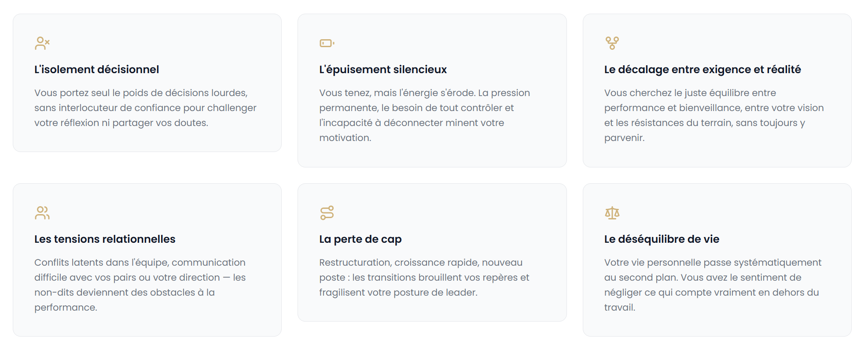Click the title Le déséquilibre de vie
Viewport: 868px width, 356px height.
(661, 239)
